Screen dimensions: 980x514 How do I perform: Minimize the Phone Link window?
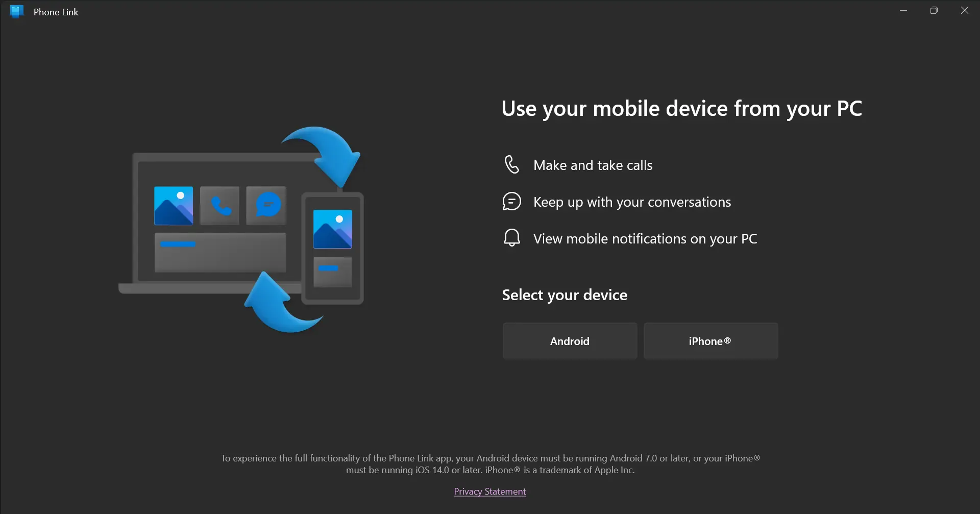tap(903, 11)
